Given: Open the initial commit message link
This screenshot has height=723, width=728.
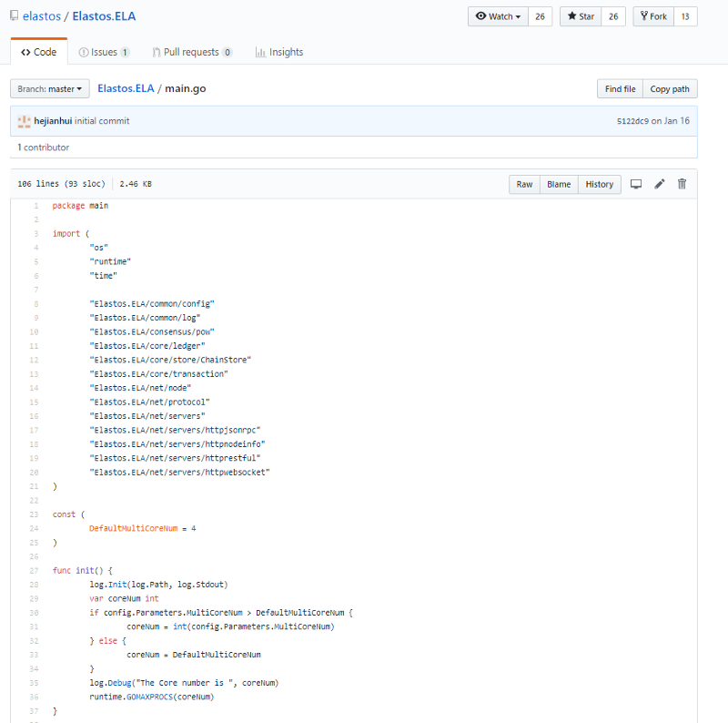Looking at the screenshot, I should (102, 121).
